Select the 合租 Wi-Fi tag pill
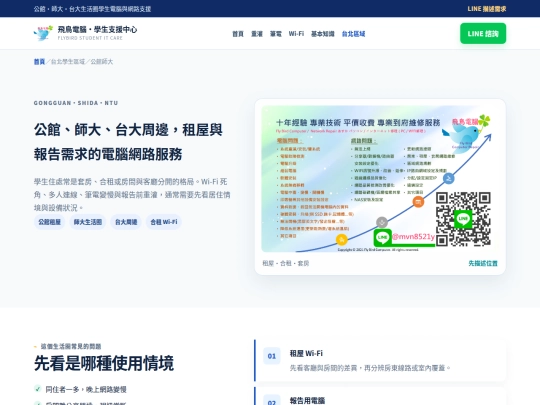540x405 pixels. (164, 222)
